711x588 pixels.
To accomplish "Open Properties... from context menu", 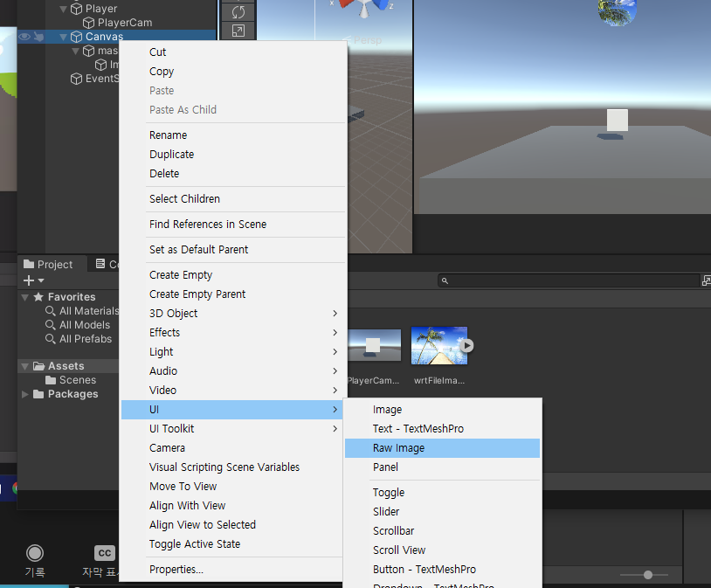I will point(232,569).
